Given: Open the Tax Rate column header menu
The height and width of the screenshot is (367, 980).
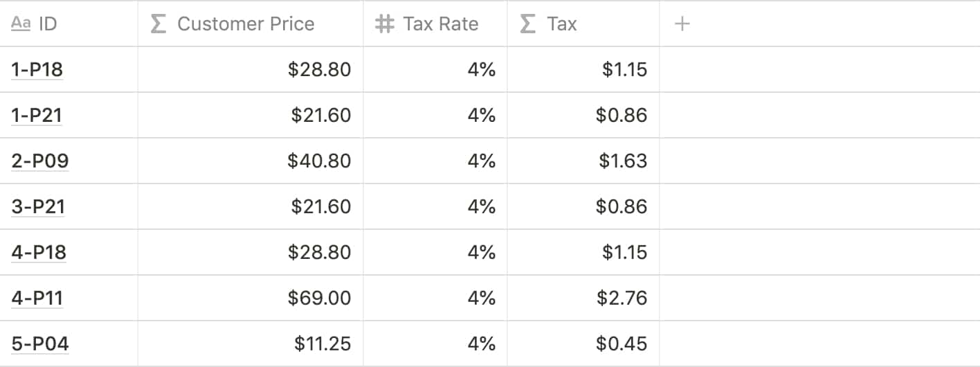Looking at the screenshot, I should click(x=440, y=24).
